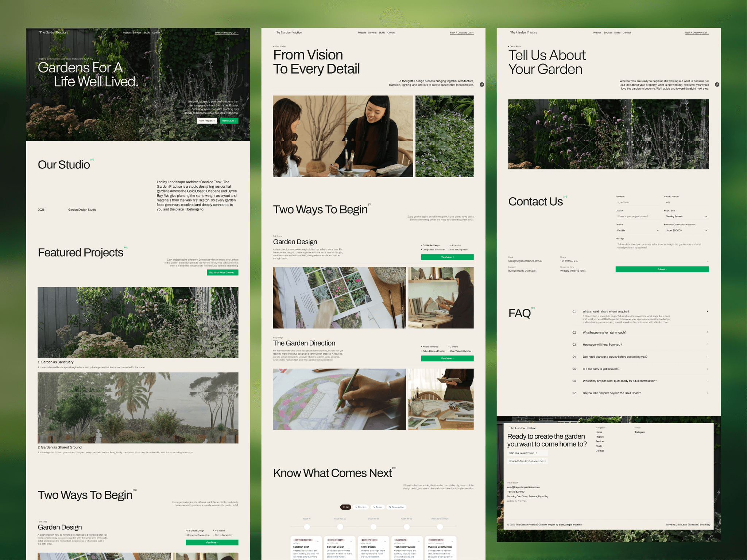Viewport: 747px width, 560px height.
Task: Click 'Book A 15-Minute Introduction Call' footer button
Action: 527,461
